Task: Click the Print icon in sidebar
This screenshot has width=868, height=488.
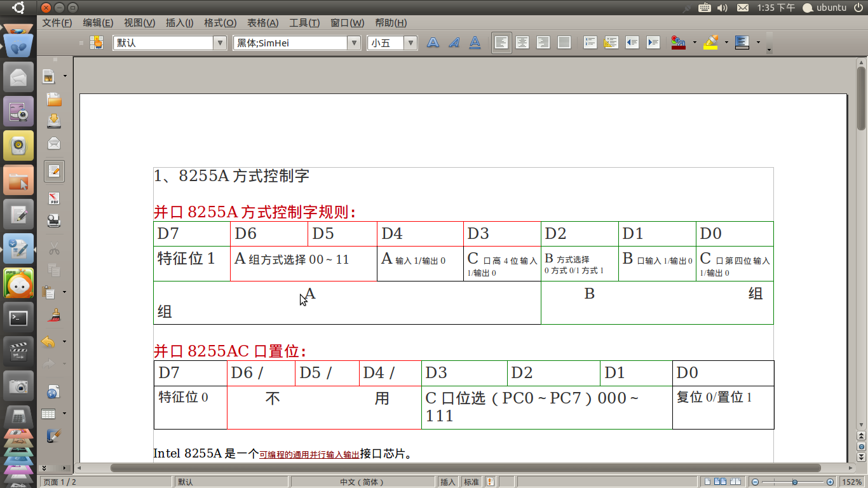Action: click(x=54, y=220)
